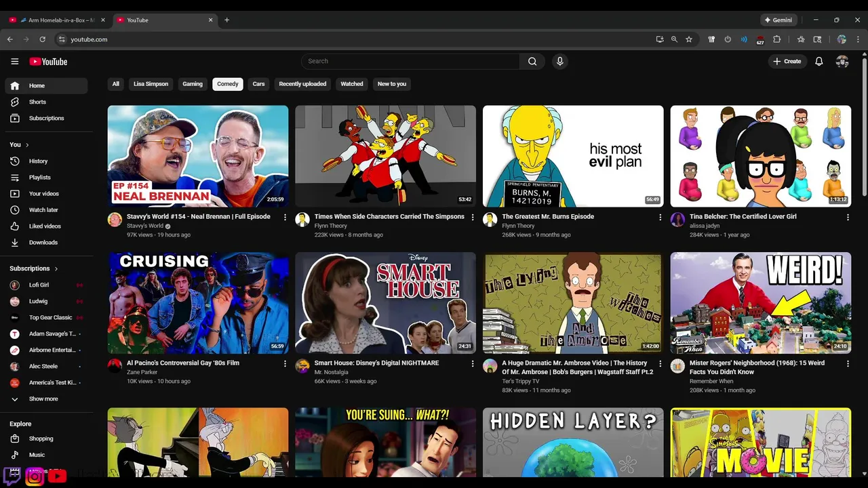The width and height of the screenshot is (868, 488).
Task: Open a new browser tab
Action: pos(226,20)
